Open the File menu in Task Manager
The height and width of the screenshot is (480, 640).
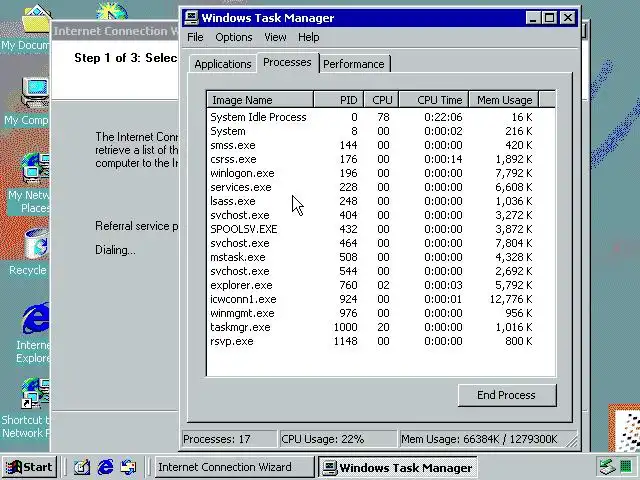click(195, 37)
